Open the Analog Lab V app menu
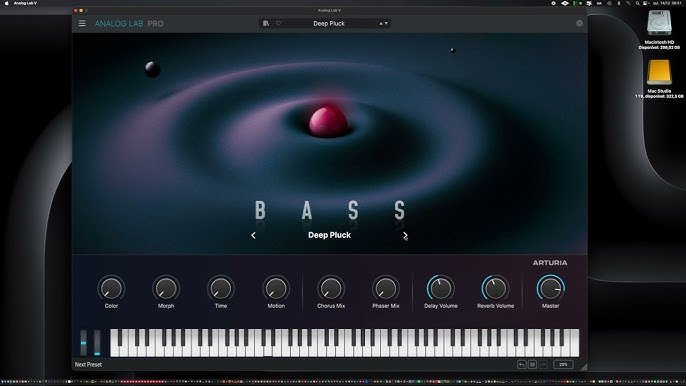 pos(25,3)
